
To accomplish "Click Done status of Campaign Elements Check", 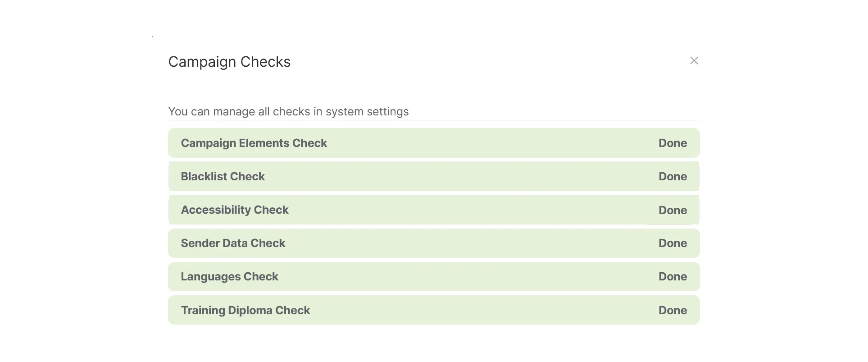I will tap(673, 143).
